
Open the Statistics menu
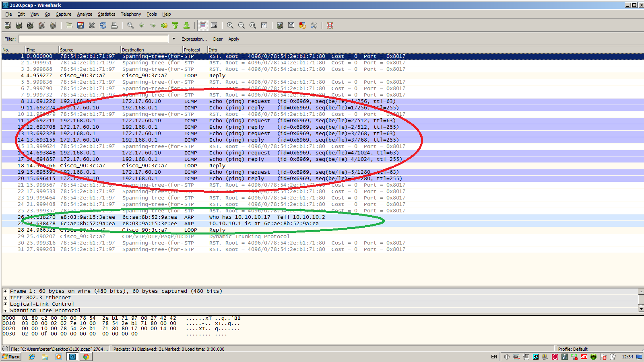pyautogui.click(x=106, y=14)
